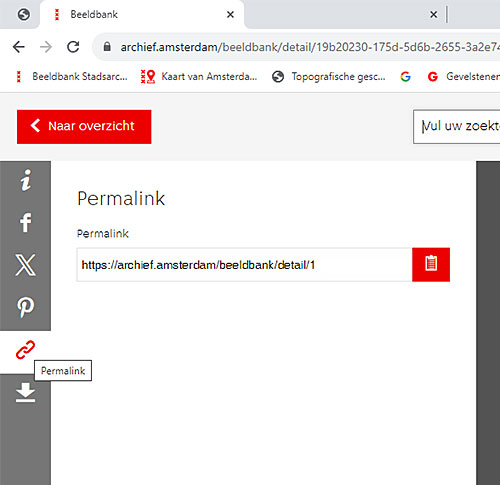Open Topografische gesc... bookmark

pyautogui.click(x=329, y=77)
